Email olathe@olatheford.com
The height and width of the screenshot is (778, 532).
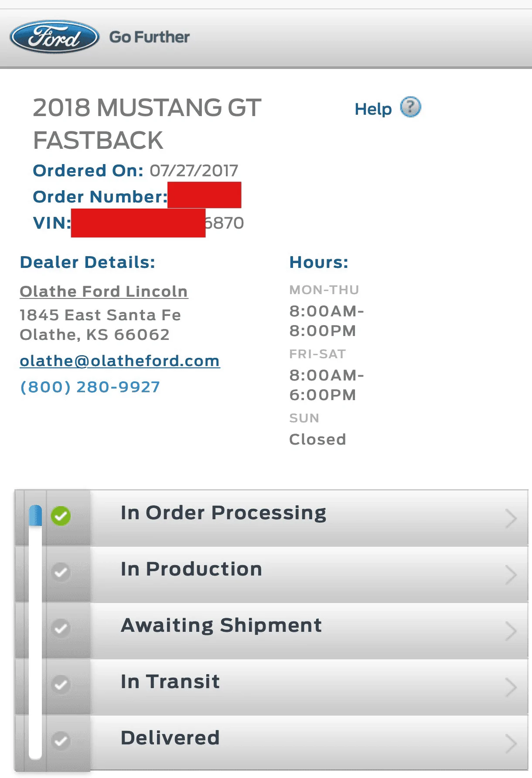pos(120,361)
